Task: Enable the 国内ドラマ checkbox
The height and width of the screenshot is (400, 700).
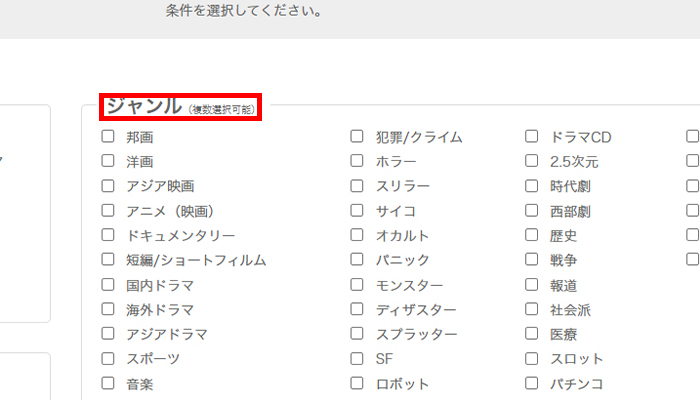Action: click(x=108, y=285)
